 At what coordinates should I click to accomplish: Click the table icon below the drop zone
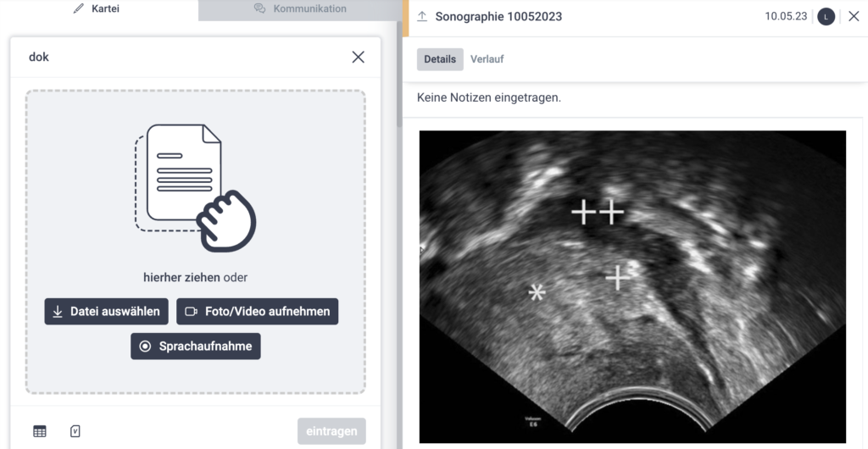pos(40,431)
